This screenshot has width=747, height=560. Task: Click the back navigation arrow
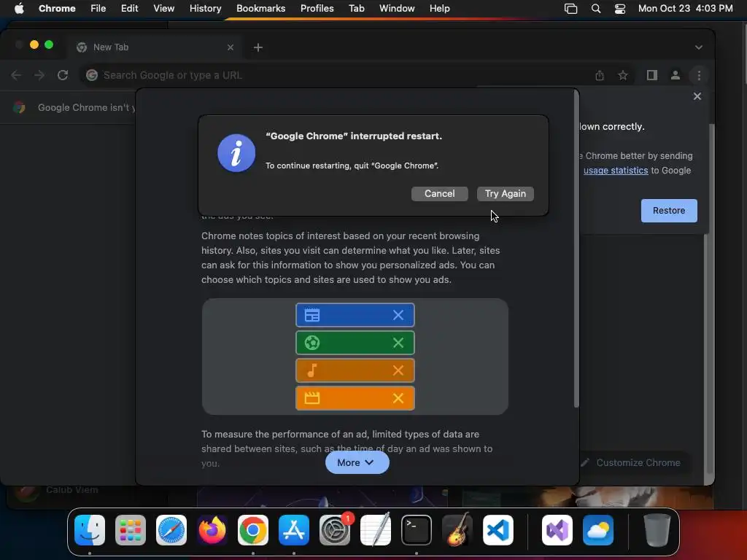(x=16, y=75)
